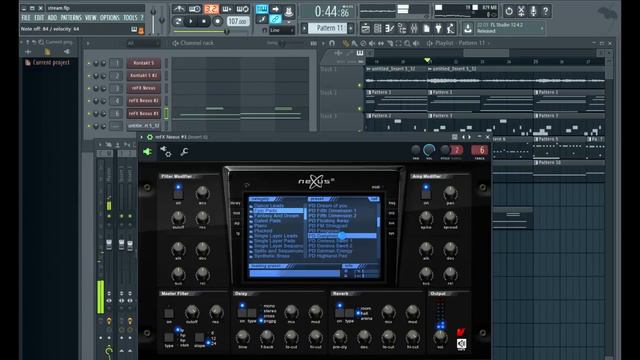
Task: Toggle the metronome icon
Action: coord(179,9)
